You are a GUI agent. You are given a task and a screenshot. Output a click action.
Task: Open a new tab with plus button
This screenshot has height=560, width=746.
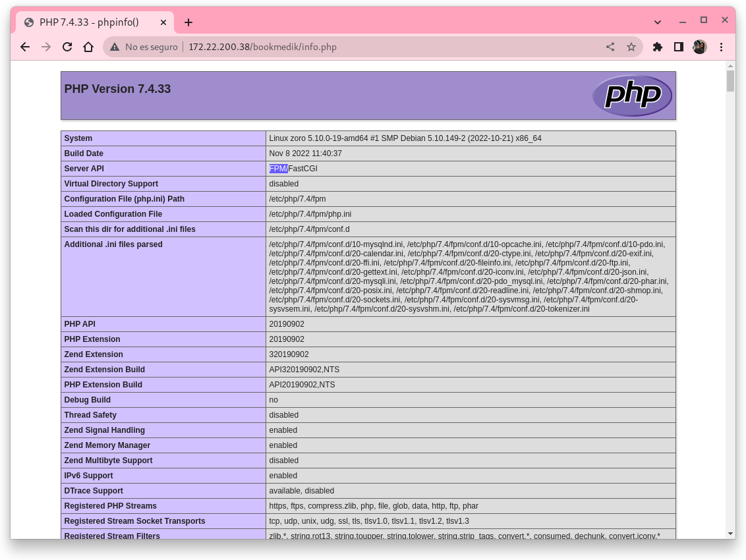188,22
